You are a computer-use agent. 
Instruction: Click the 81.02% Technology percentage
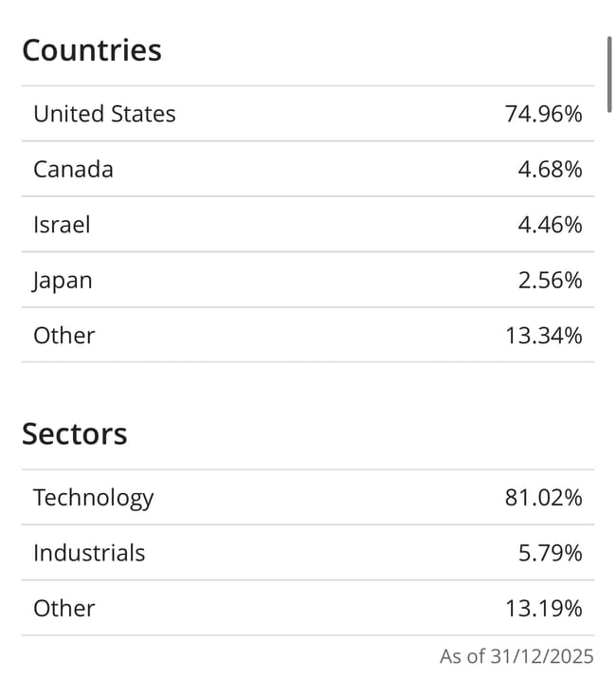(543, 498)
